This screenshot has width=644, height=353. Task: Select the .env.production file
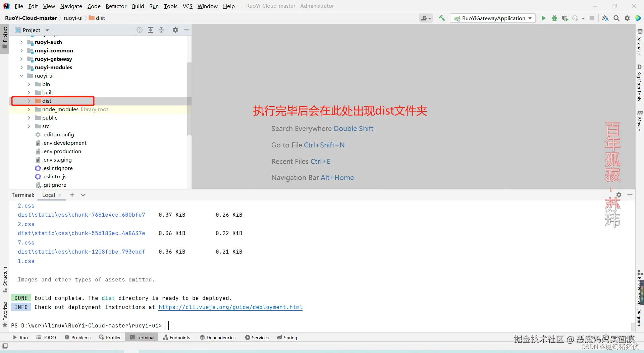62,151
